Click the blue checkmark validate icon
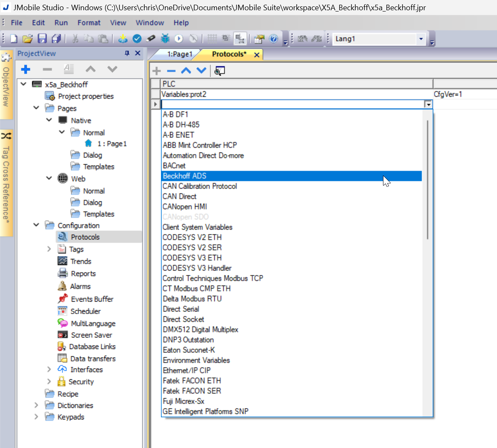497x448 pixels. point(137,39)
